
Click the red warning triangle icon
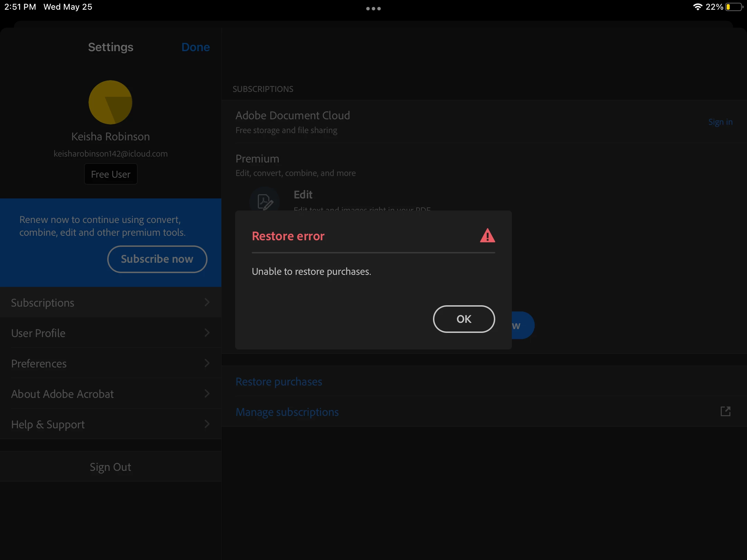(487, 236)
